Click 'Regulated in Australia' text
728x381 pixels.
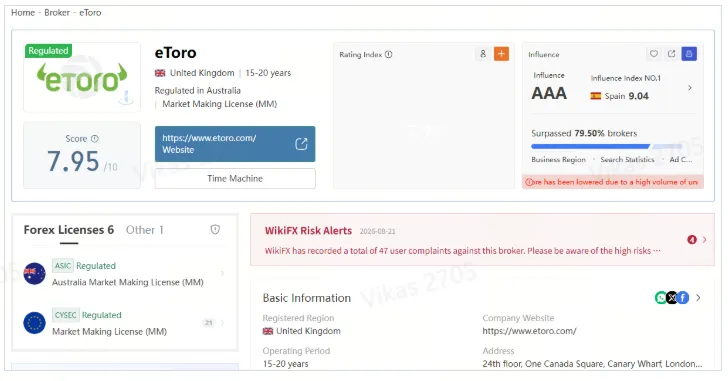click(x=198, y=90)
